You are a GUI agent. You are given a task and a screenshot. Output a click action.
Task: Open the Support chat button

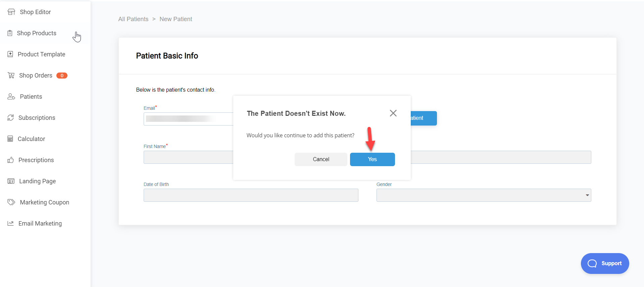(605, 264)
